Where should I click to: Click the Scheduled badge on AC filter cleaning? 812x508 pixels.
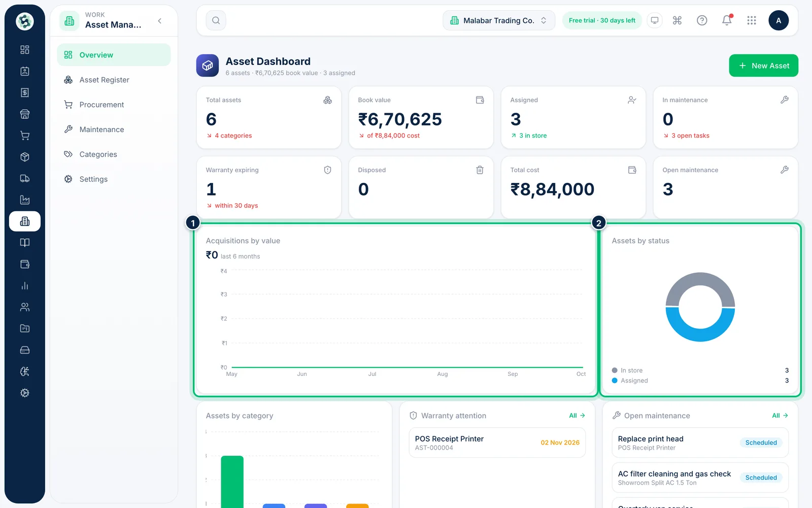pos(761,478)
